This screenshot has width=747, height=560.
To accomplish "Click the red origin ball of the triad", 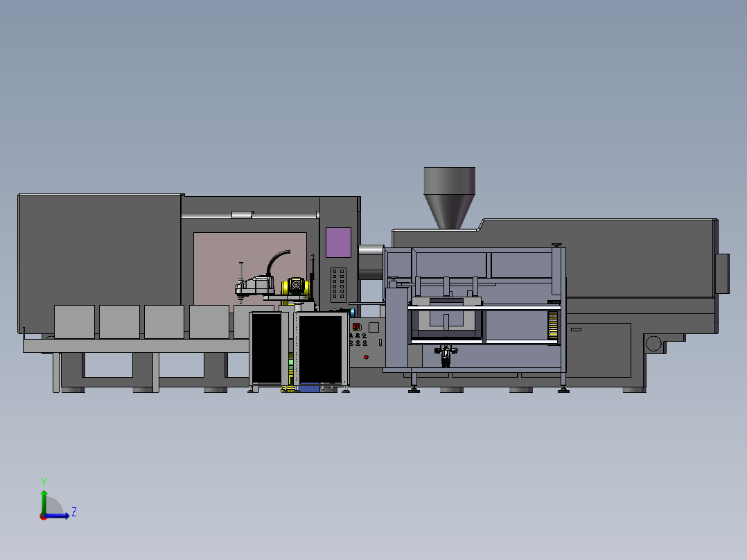I will (x=44, y=516).
